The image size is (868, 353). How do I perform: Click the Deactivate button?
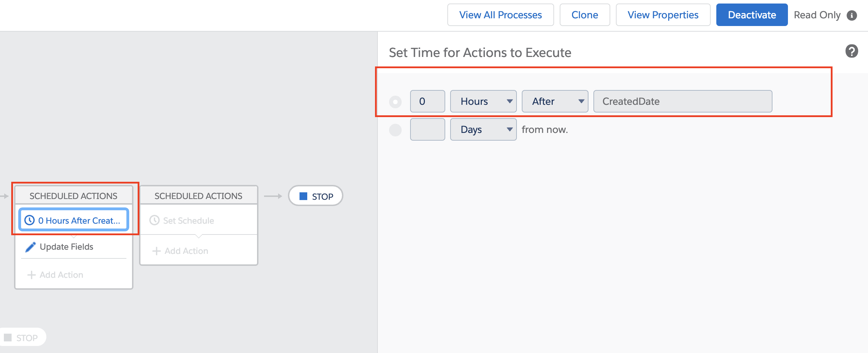click(x=752, y=15)
